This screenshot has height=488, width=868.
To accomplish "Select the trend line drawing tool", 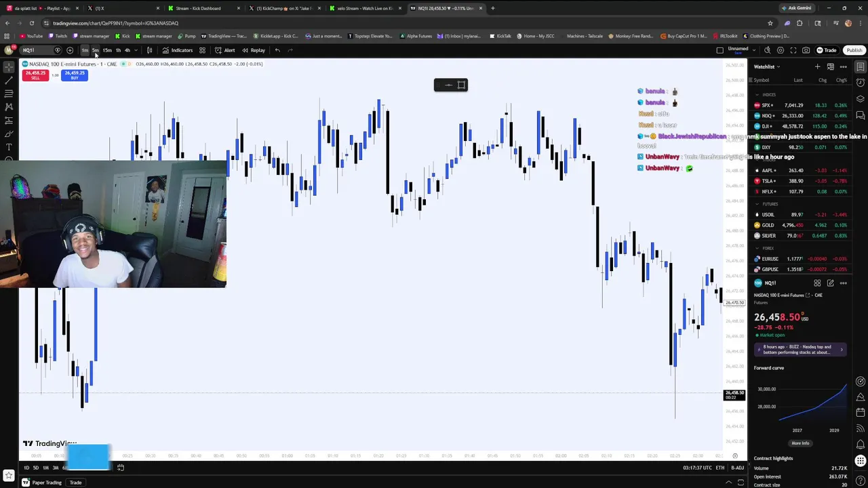I will [9, 81].
